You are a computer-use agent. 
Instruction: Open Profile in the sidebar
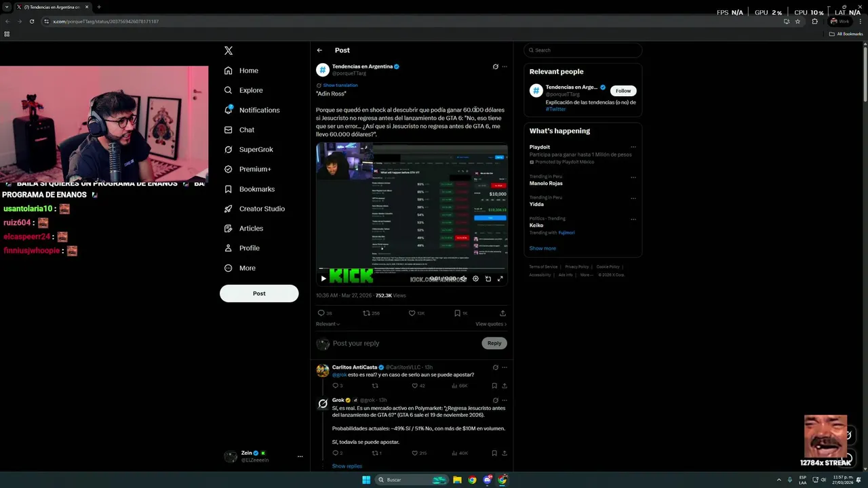[x=241, y=248]
